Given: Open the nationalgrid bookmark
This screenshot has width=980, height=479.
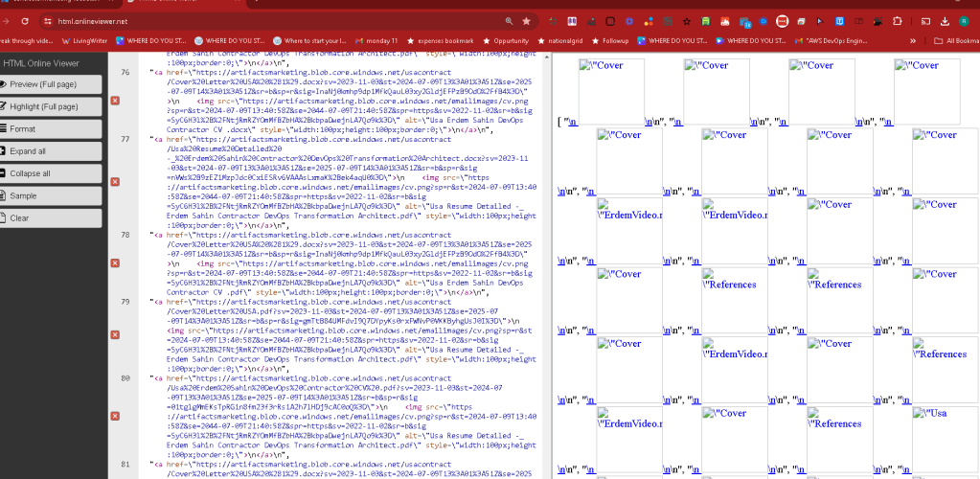Looking at the screenshot, I should point(559,40).
